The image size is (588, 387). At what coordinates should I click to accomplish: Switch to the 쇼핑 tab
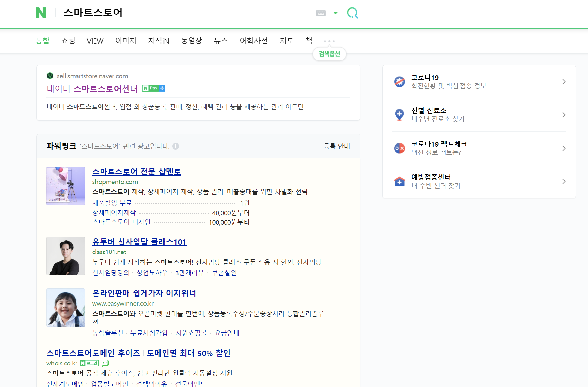click(68, 41)
